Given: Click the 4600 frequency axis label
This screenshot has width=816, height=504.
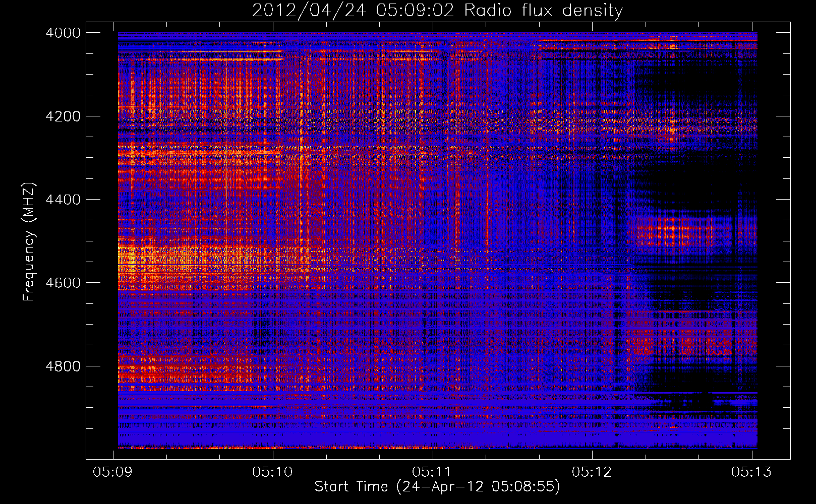Looking at the screenshot, I should (x=63, y=283).
